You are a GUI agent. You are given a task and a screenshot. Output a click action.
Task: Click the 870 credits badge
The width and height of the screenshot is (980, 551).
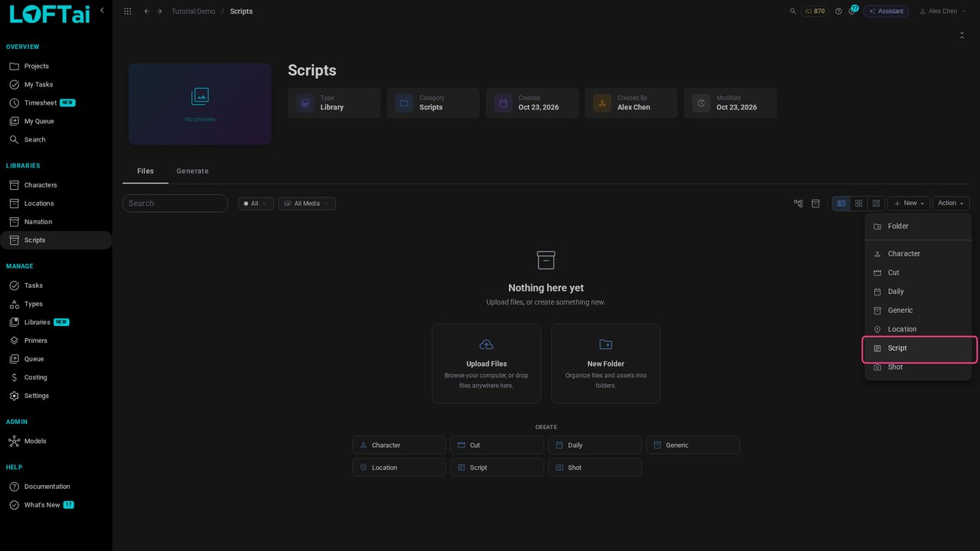point(815,11)
